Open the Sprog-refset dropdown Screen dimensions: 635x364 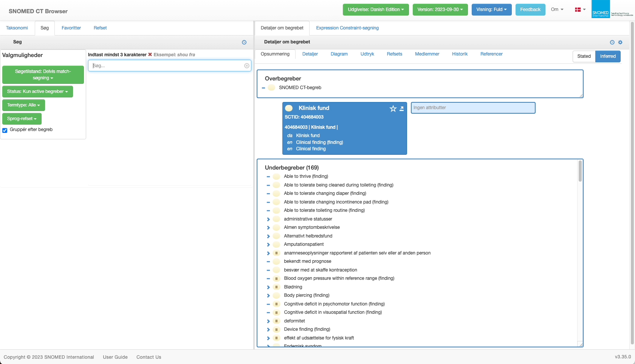(x=22, y=119)
